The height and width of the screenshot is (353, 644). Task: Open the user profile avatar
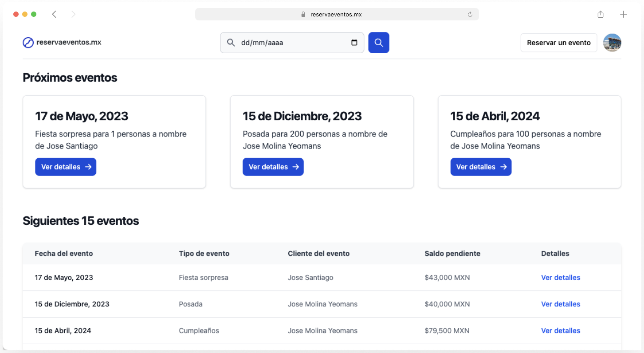612,43
